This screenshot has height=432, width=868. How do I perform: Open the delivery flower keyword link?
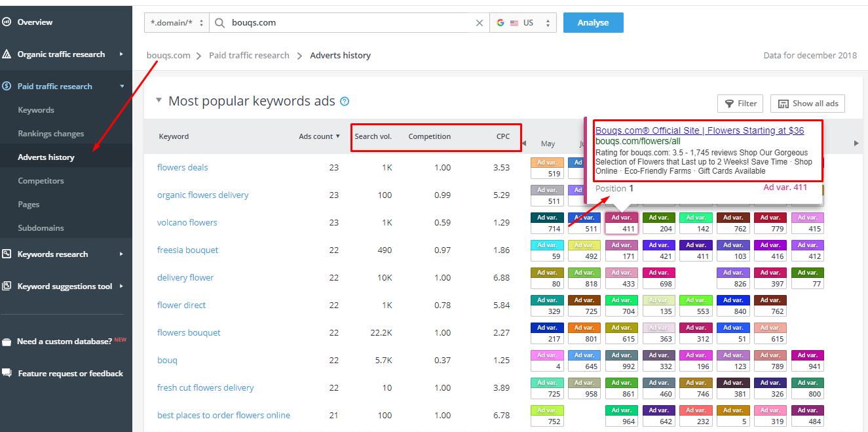tap(185, 278)
